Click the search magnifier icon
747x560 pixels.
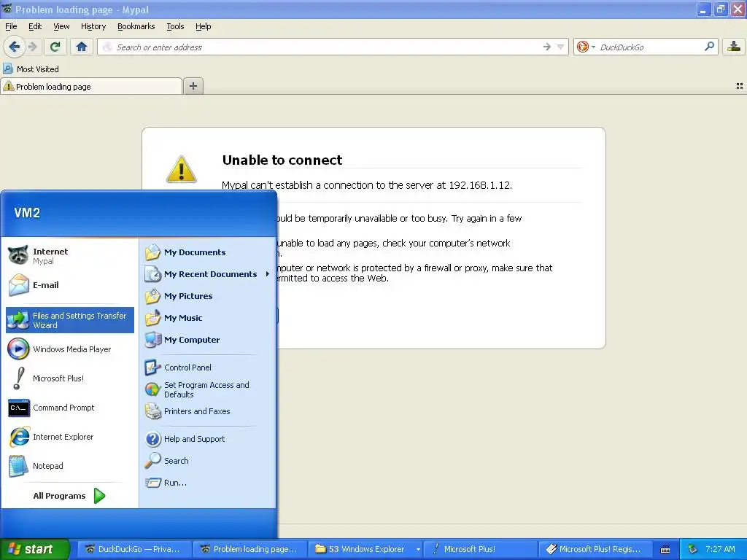click(709, 47)
